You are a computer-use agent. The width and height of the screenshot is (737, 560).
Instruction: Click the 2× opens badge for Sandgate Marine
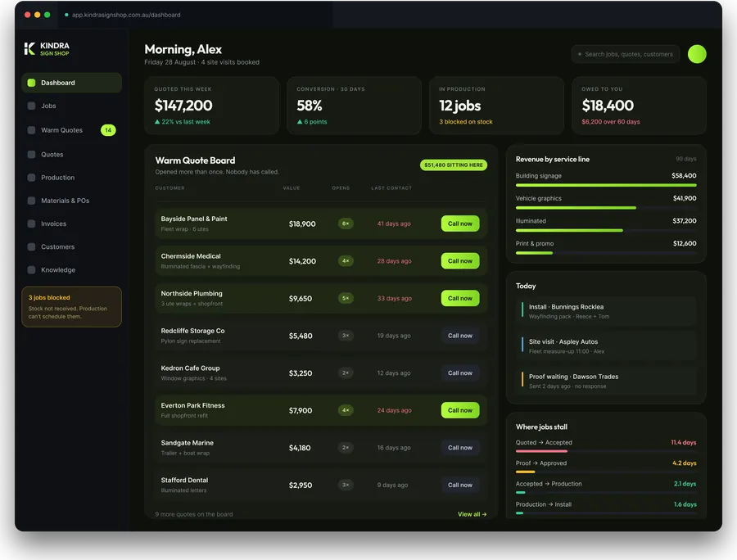[346, 448]
